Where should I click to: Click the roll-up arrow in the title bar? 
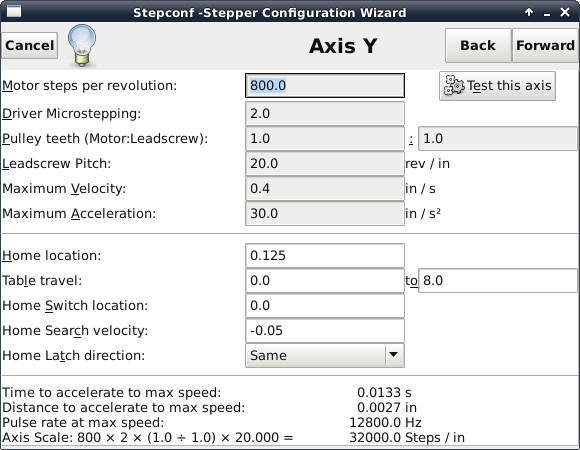[529, 13]
